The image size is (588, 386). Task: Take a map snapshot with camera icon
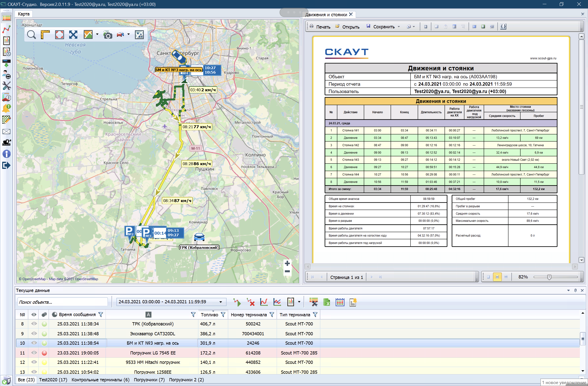[x=107, y=35]
